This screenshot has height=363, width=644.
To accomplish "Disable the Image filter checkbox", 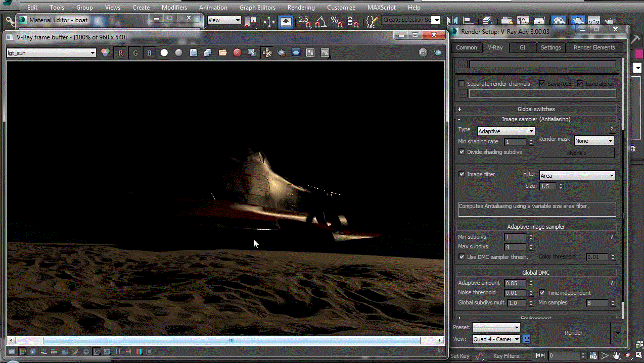I will tap(462, 174).
